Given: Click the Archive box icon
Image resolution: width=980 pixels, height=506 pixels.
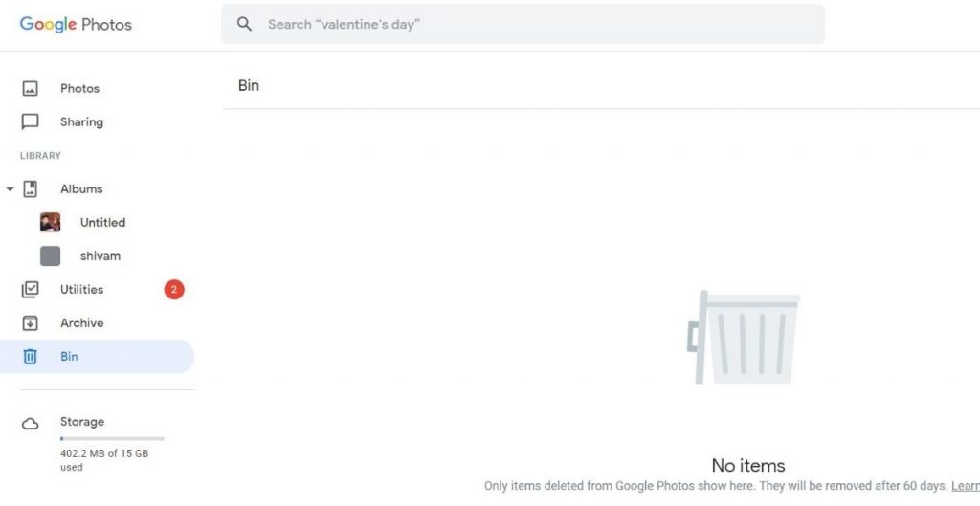Looking at the screenshot, I should 31,322.
